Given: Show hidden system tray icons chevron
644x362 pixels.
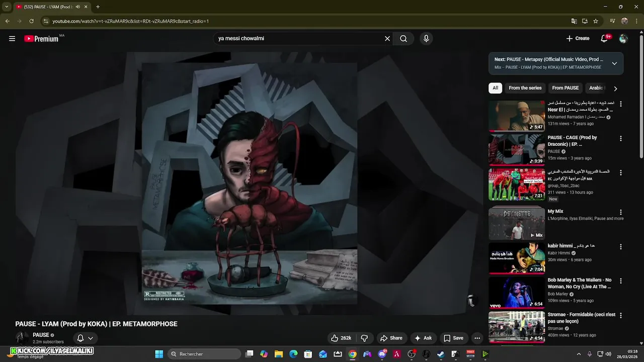Looking at the screenshot, I should click(579, 354).
